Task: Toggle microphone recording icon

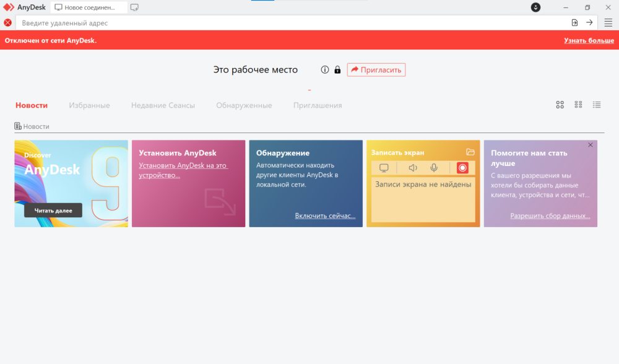Action: click(x=434, y=168)
